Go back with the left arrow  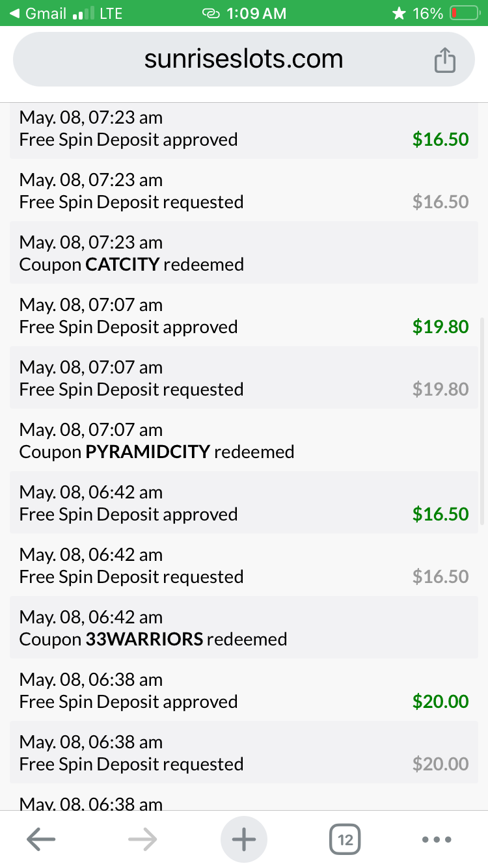click(x=40, y=839)
